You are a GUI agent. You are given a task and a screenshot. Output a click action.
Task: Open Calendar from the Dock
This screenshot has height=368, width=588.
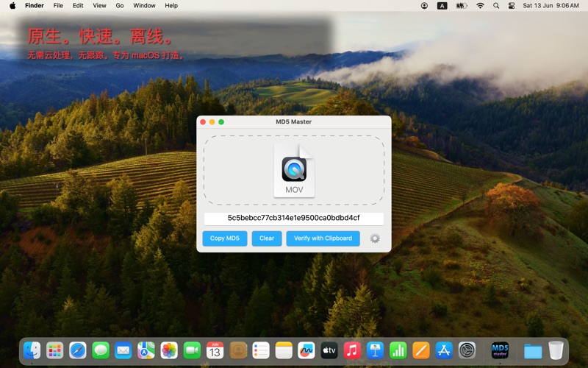[215, 350]
